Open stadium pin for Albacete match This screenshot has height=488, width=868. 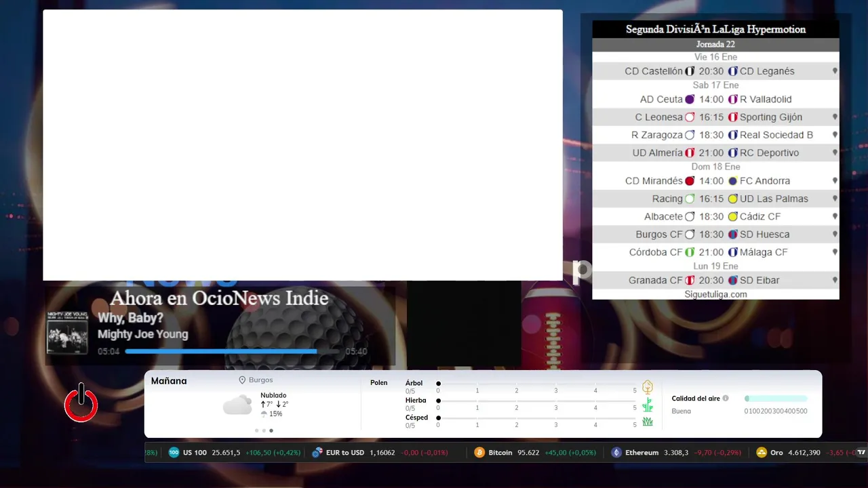(835, 216)
